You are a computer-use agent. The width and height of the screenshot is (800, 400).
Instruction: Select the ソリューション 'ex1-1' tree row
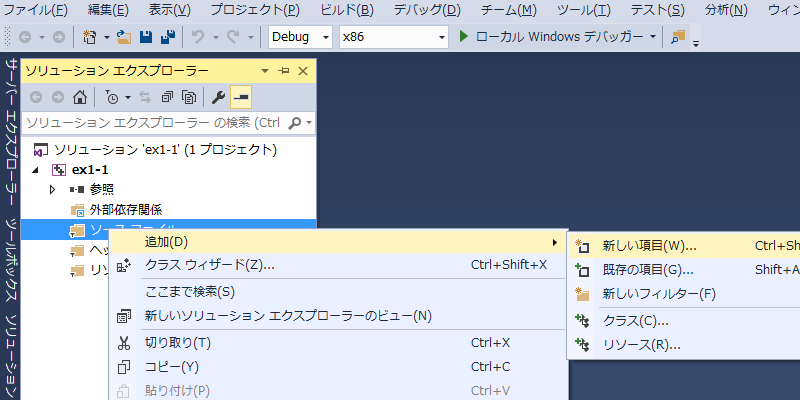(168, 150)
